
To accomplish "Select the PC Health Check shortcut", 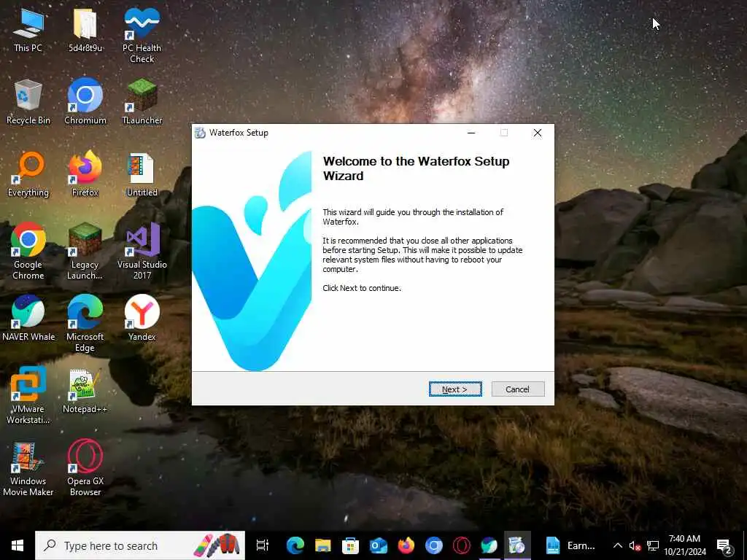I will tap(142, 35).
